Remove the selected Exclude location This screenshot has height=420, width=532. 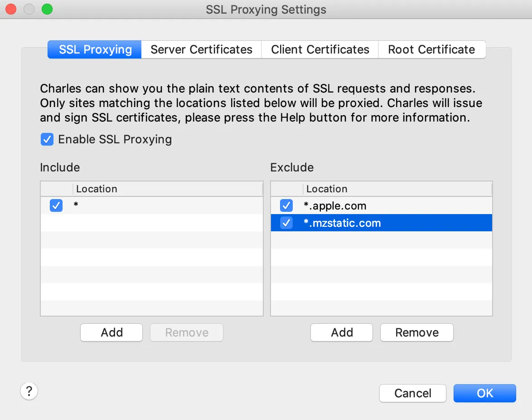coord(416,332)
